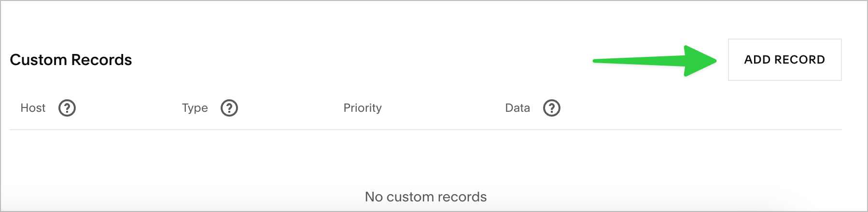The width and height of the screenshot is (868, 212).
Task: Select the Type column header label
Action: pos(195,108)
